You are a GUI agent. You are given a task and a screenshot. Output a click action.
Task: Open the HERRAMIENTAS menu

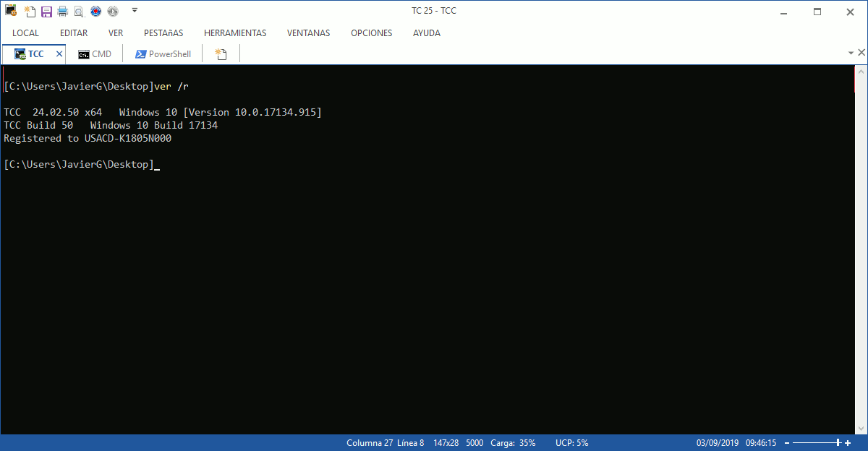(x=235, y=33)
